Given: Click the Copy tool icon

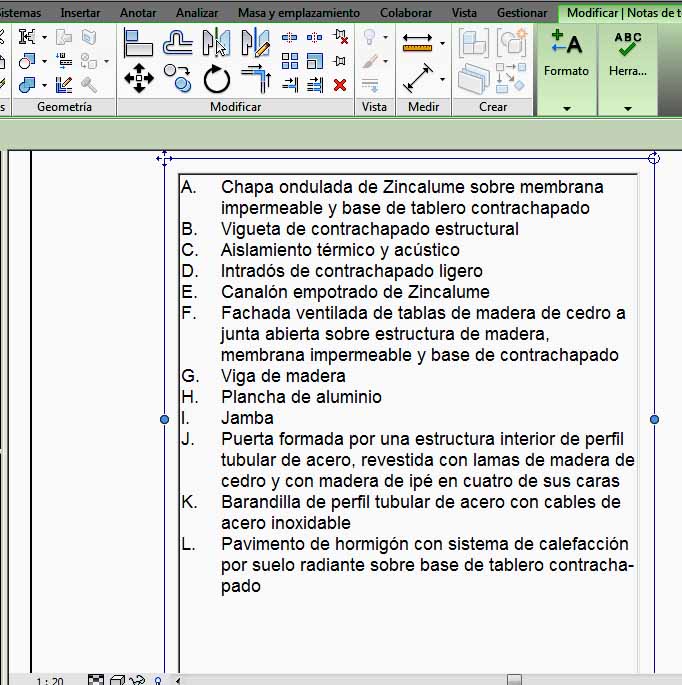Looking at the screenshot, I should point(177,78).
